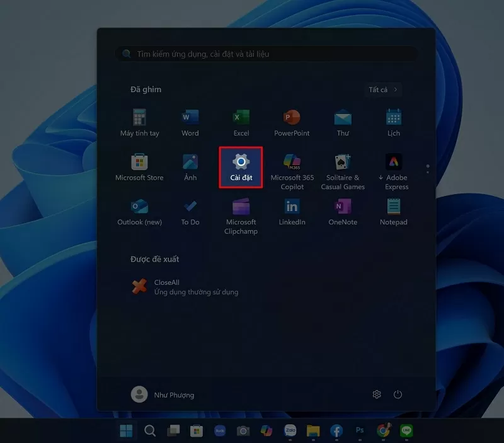The height and width of the screenshot is (443, 504).
Task: Open the Lịch calendar app
Action: coord(394,122)
